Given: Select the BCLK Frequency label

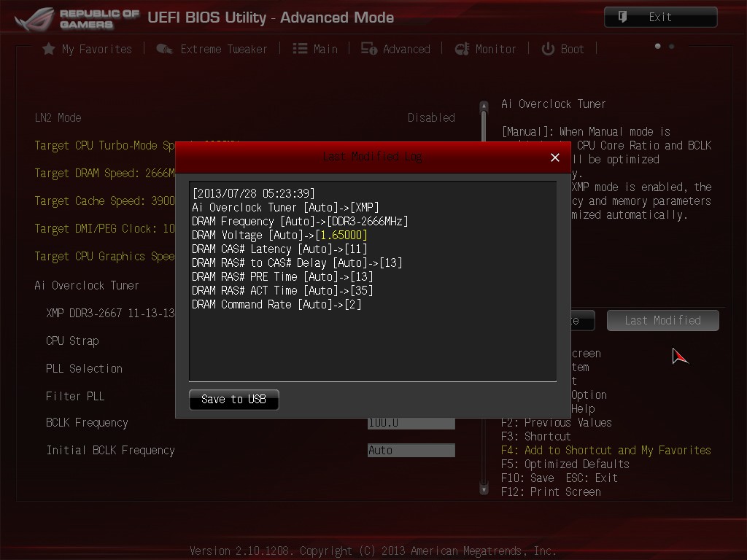Looking at the screenshot, I should click(x=88, y=423).
